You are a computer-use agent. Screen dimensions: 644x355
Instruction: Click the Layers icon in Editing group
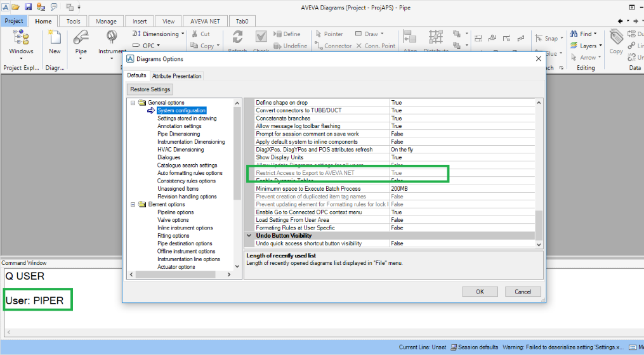click(x=573, y=46)
